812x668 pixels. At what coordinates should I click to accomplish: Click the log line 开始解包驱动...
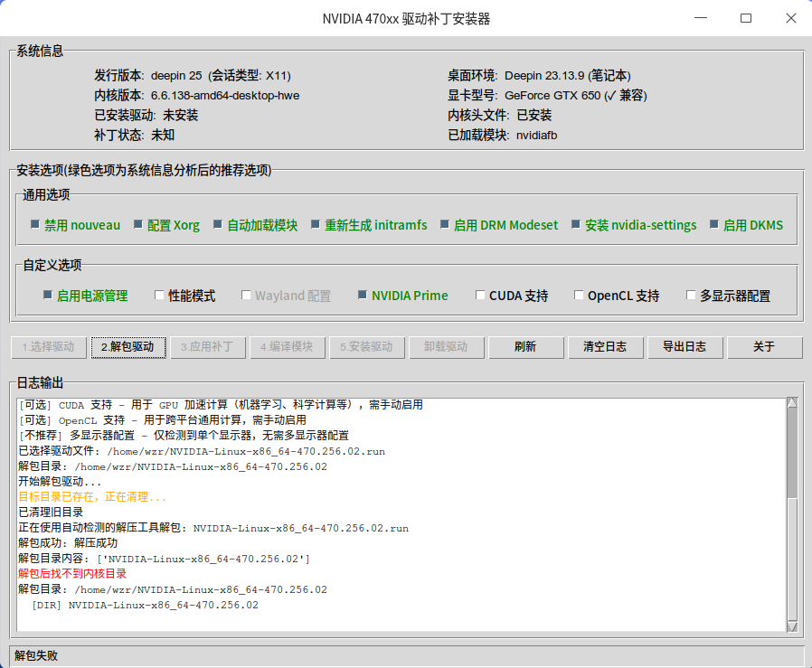tap(60, 482)
